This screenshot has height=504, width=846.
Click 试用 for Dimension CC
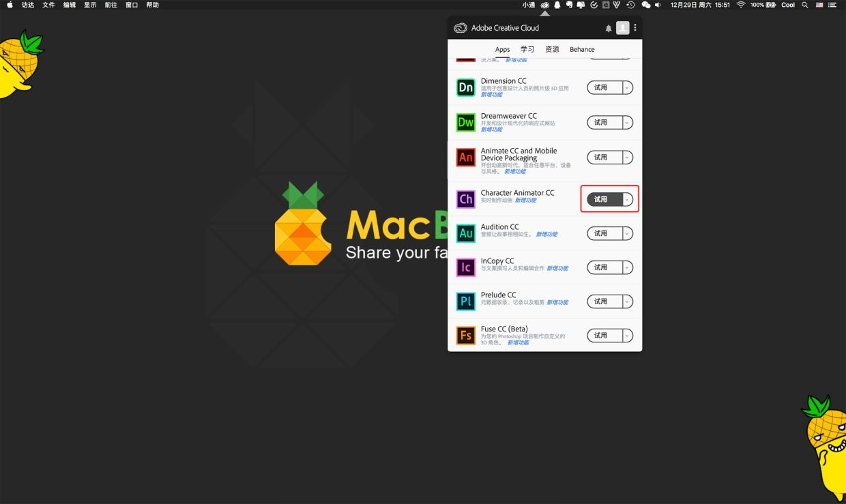[x=604, y=87]
